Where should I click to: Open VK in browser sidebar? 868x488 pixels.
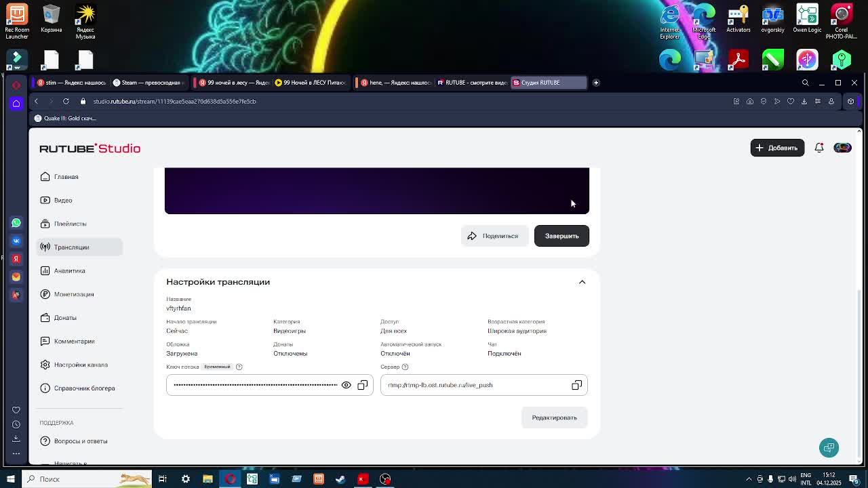tap(16, 241)
